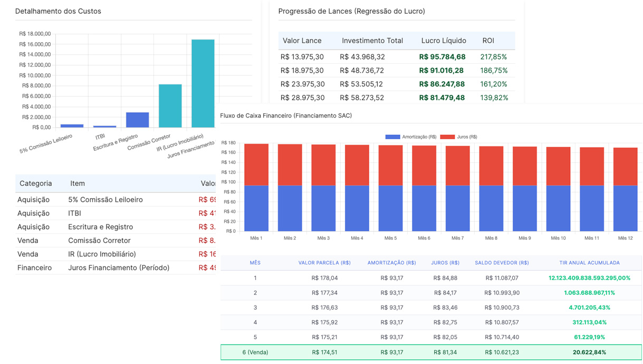Click the tall IR (Lucro Imobiliário) bar
643x364 pixels.
pyautogui.click(x=203, y=83)
